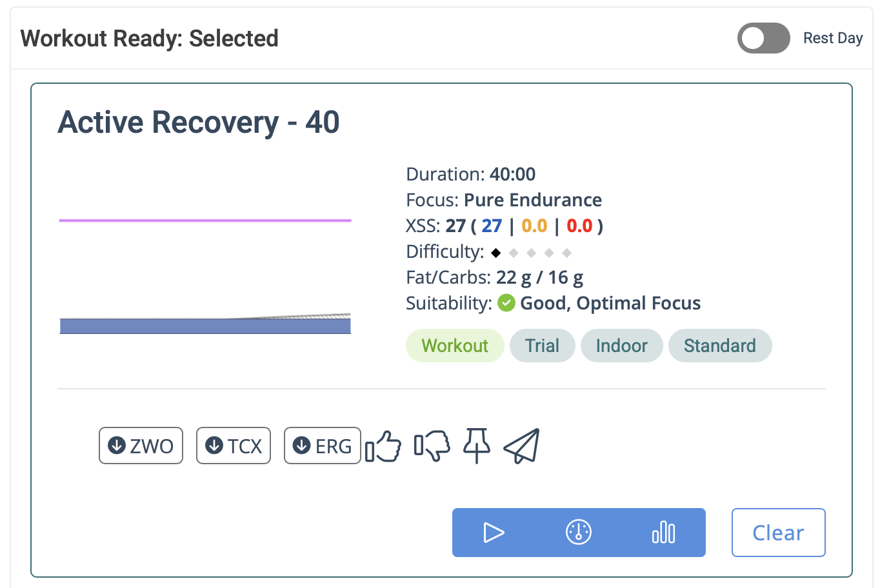Download the TCX workout file
Image resolution: width=880 pixels, height=588 pixels.
coord(234,446)
